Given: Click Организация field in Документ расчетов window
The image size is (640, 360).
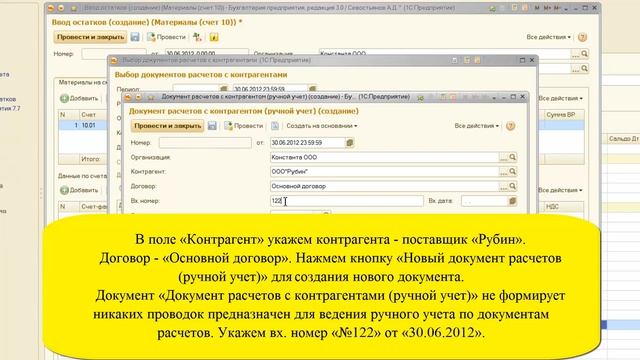Looking at the screenshot, I should pos(384,157).
